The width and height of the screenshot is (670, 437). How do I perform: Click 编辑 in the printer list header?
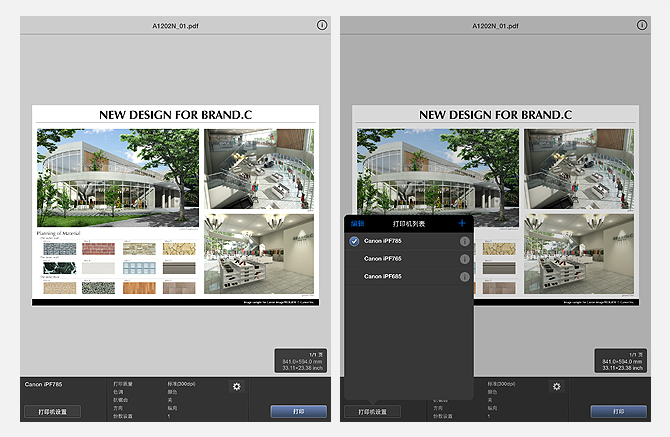357,224
